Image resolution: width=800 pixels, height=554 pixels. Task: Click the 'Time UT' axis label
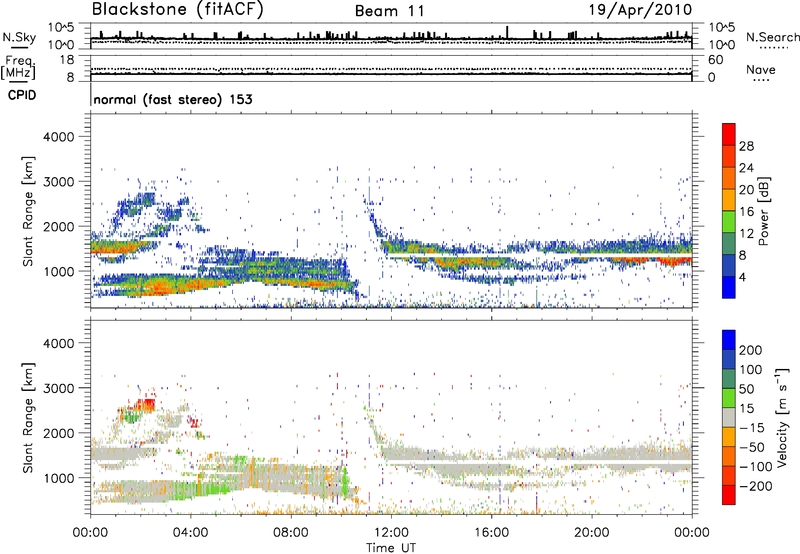click(x=391, y=548)
